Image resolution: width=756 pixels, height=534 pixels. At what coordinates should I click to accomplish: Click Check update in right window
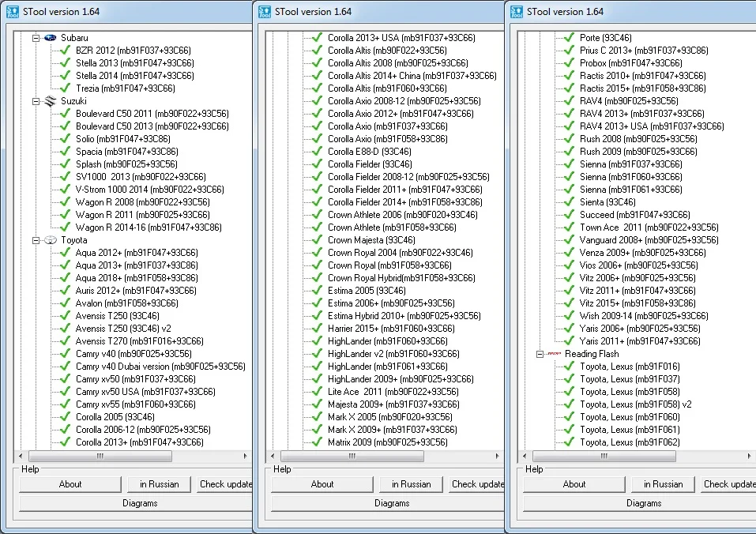click(728, 484)
